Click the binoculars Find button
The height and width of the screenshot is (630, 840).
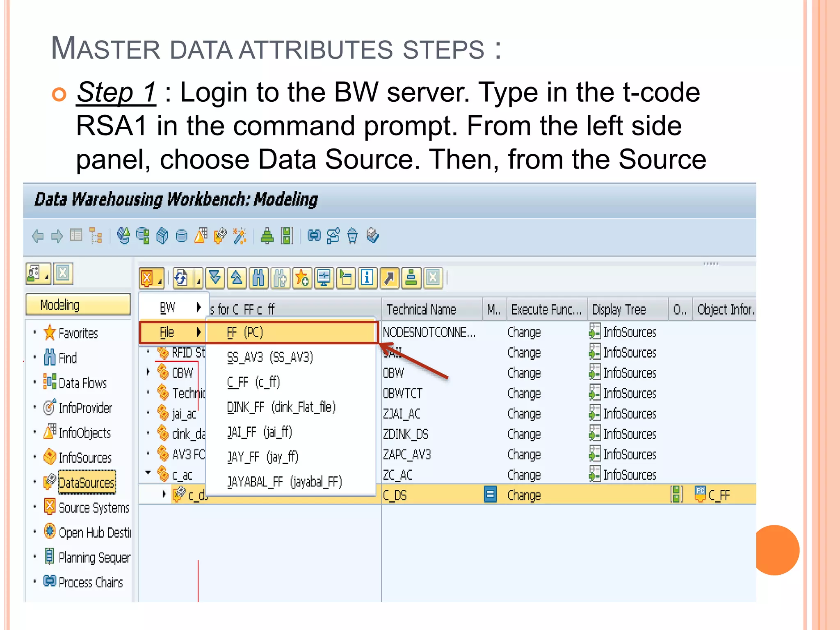click(x=259, y=279)
